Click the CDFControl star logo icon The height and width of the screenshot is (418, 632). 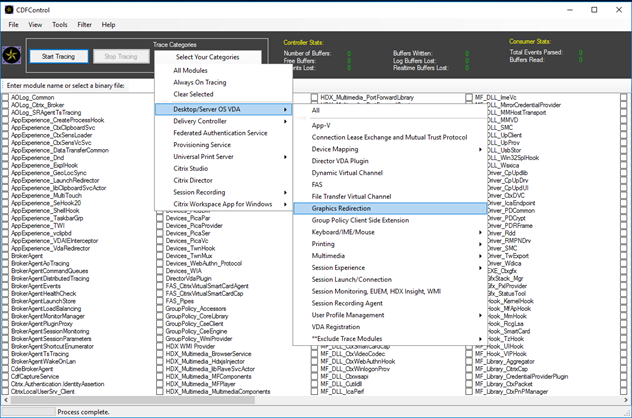click(x=13, y=56)
